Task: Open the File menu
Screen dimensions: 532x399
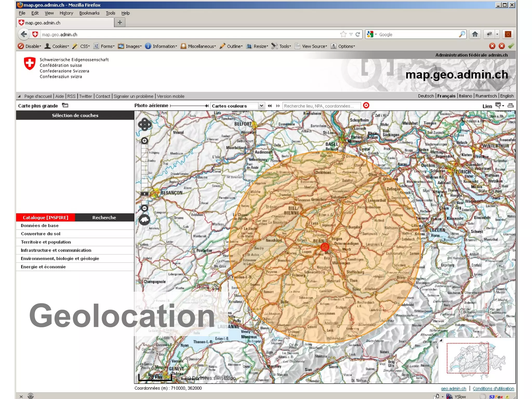Action: (x=22, y=13)
